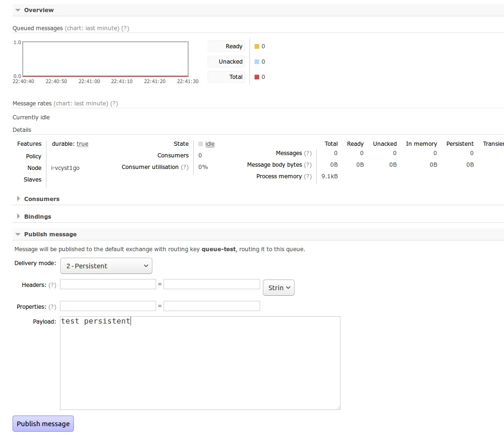Open the Delivery mode dropdown
Viewport: 504px width, 435px height.
(106, 266)
